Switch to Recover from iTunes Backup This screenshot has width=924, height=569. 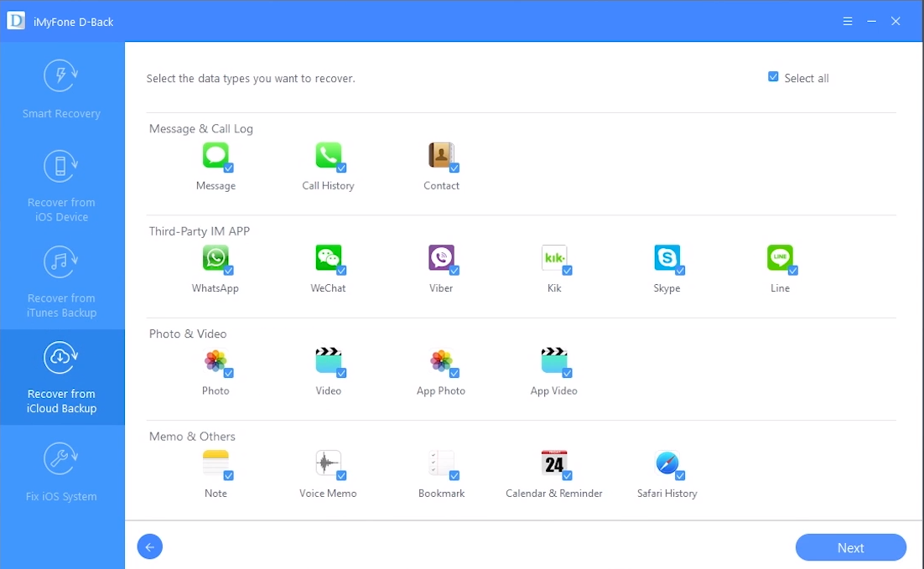[x=61, y=282]
